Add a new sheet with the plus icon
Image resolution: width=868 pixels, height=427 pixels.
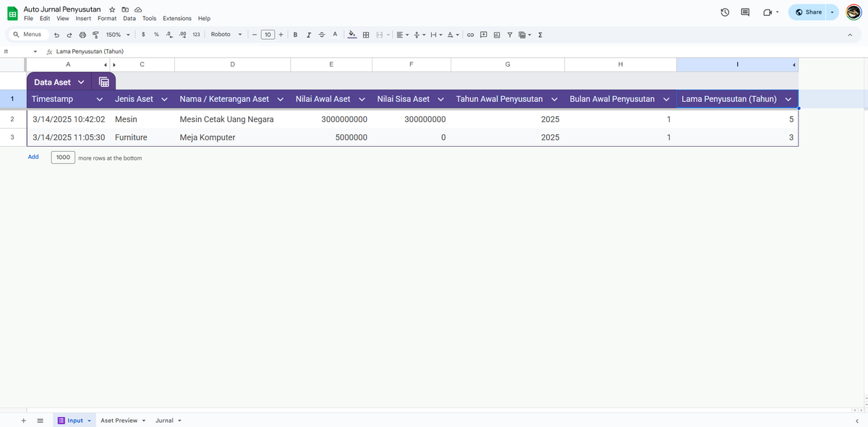23,420
